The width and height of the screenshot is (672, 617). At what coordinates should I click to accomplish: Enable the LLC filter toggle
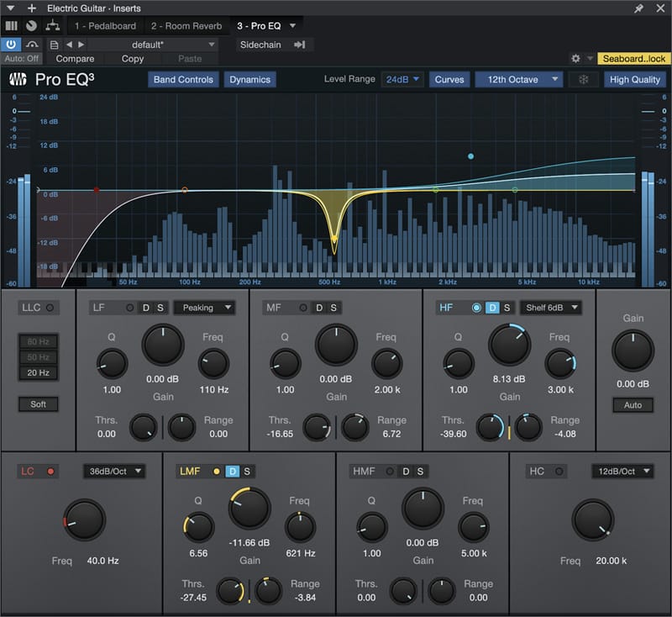tap(50, 308)
